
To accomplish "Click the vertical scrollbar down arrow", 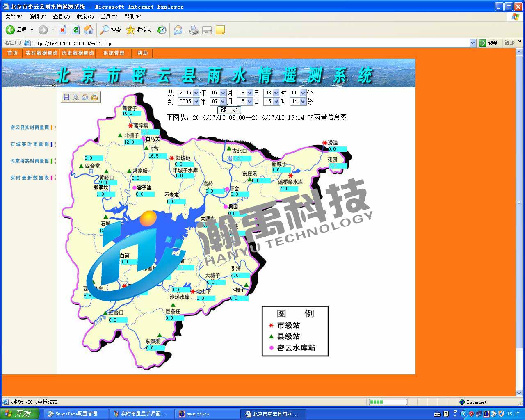I will 519,393.
